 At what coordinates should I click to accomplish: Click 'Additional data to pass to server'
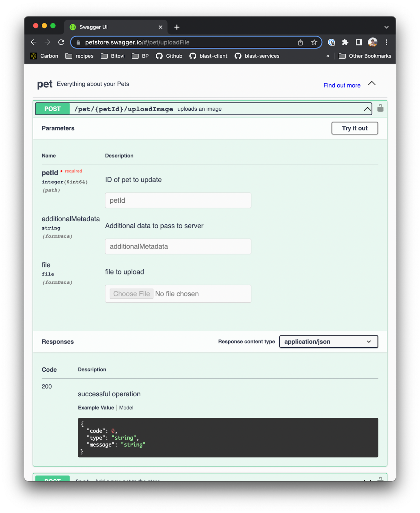(x=154, y=226)
